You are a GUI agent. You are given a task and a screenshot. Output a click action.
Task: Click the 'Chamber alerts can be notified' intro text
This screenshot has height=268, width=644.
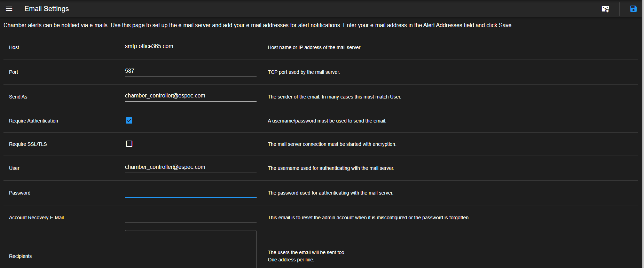point(258,25)
